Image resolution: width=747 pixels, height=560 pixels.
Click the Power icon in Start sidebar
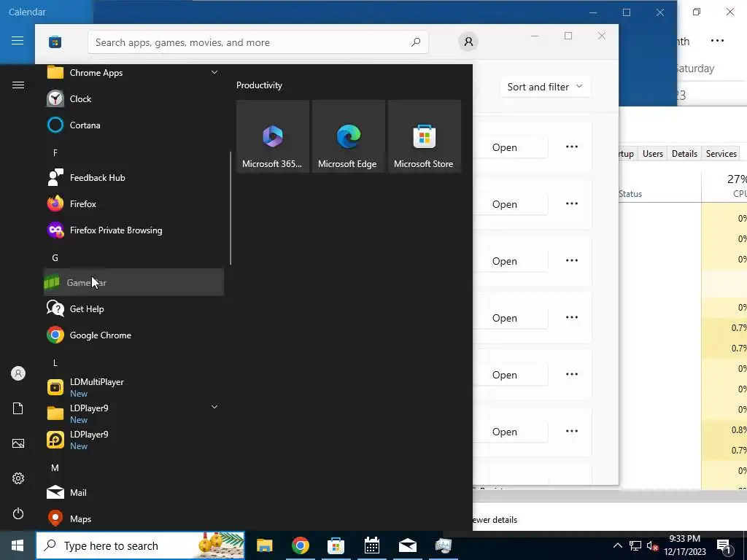(x=18, y=513)
